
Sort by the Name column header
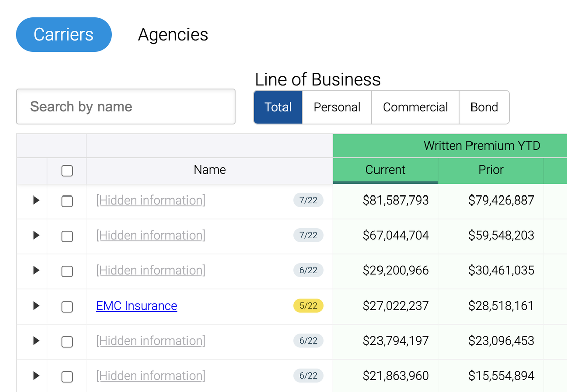coord(209,170)
